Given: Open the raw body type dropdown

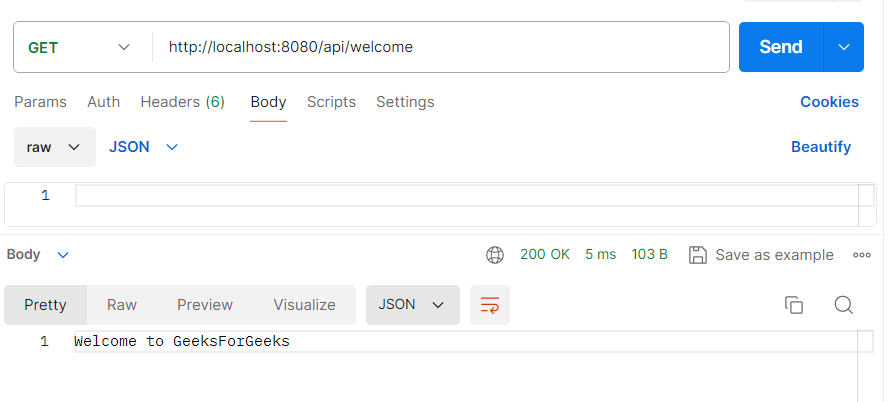Looking at the screenshot, I should [x=54, y=147].
